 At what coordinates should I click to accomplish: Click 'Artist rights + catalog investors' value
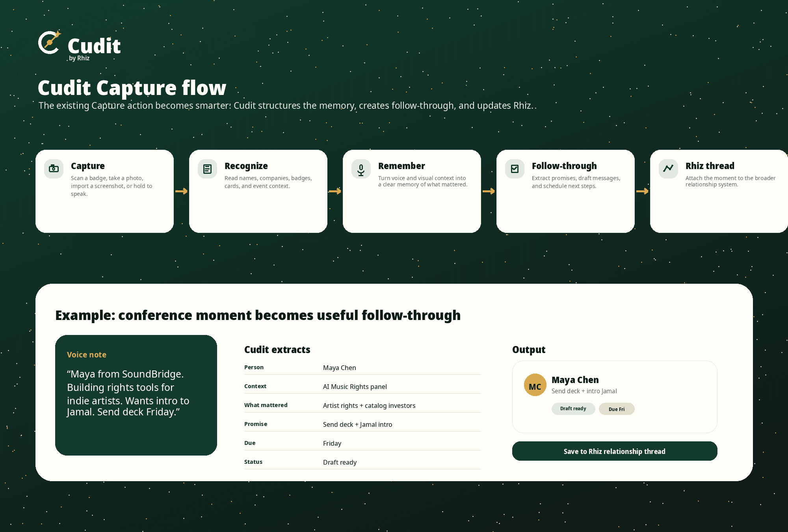click(x=369, y=406)
